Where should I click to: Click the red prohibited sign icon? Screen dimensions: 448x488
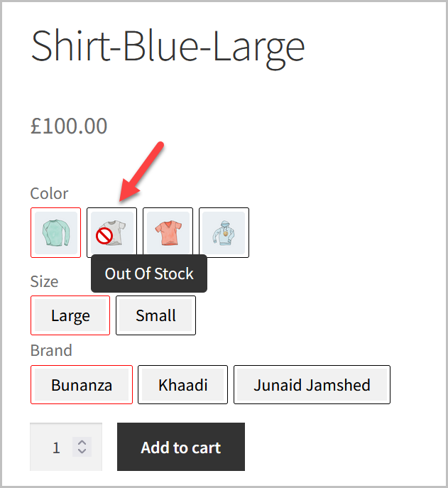104,237
